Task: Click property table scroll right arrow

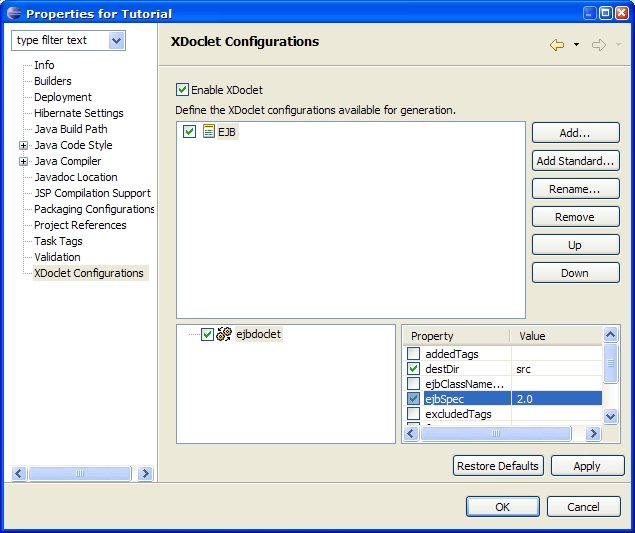Action: (593, 433)
